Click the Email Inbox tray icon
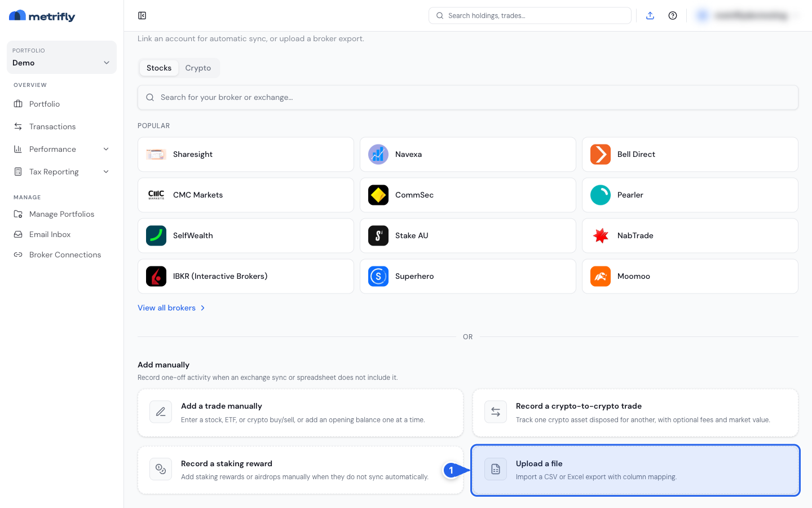Viewport: 812px width, 508px height. point(18,234)
